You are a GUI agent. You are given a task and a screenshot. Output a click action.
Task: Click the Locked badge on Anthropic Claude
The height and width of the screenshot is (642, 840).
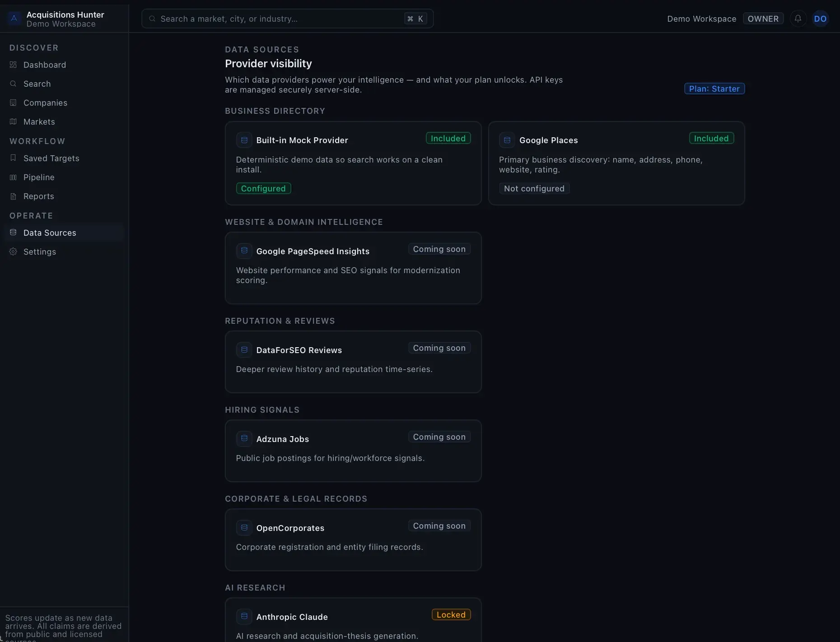451,614
